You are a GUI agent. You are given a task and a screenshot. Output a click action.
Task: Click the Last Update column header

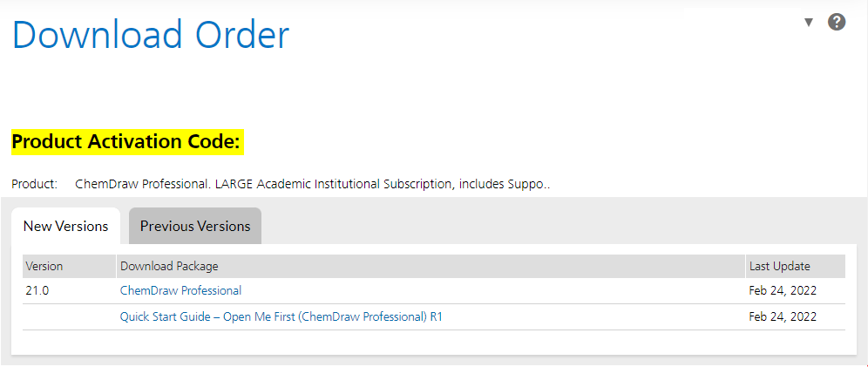coord(796,266)
